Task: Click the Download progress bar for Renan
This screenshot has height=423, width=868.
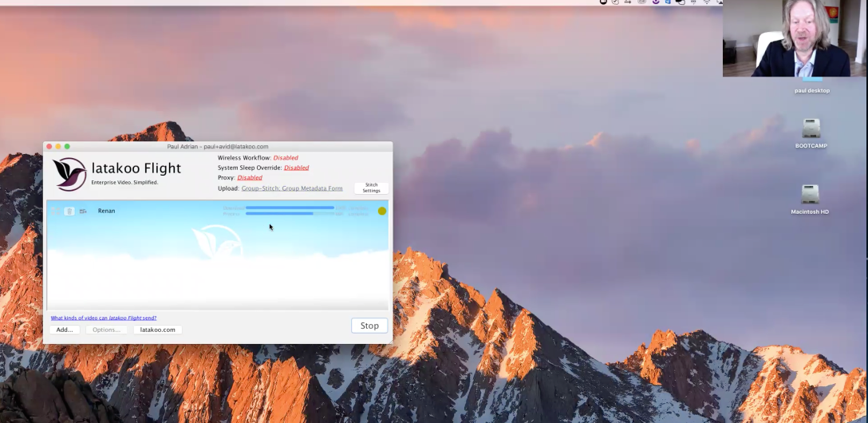Action: tap(290, 208)
